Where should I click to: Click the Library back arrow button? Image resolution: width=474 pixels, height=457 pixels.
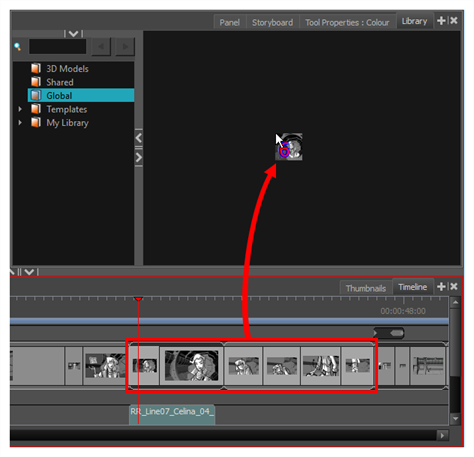[101, 47]
